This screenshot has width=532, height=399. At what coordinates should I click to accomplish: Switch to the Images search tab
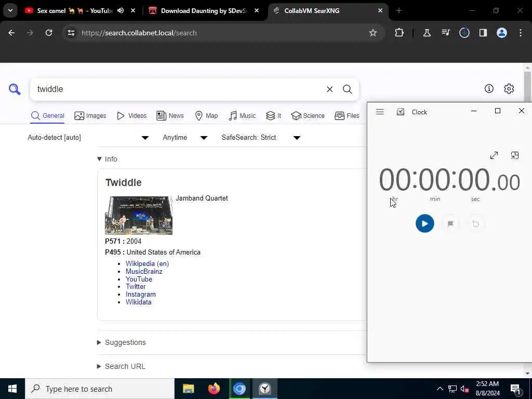pyautogui.click(x=90, y=116)
